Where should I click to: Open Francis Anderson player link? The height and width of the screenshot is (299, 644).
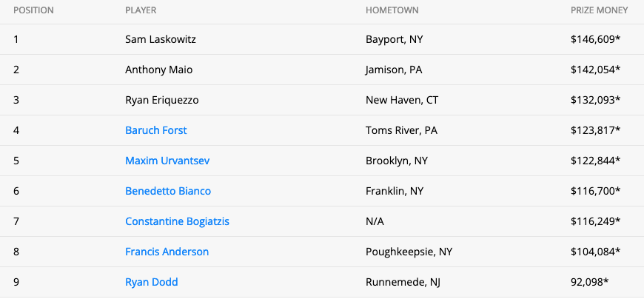coord(167,252)
